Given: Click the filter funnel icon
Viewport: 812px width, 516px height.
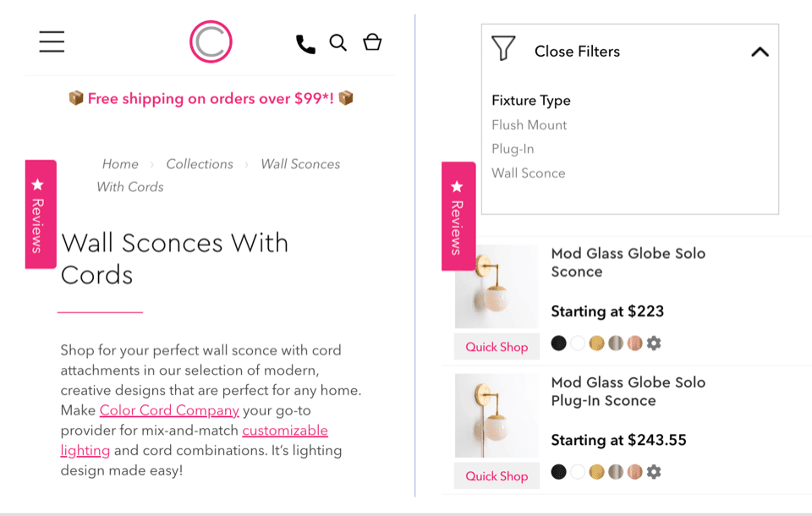Looking at the screenshot, I should [504, 49].
